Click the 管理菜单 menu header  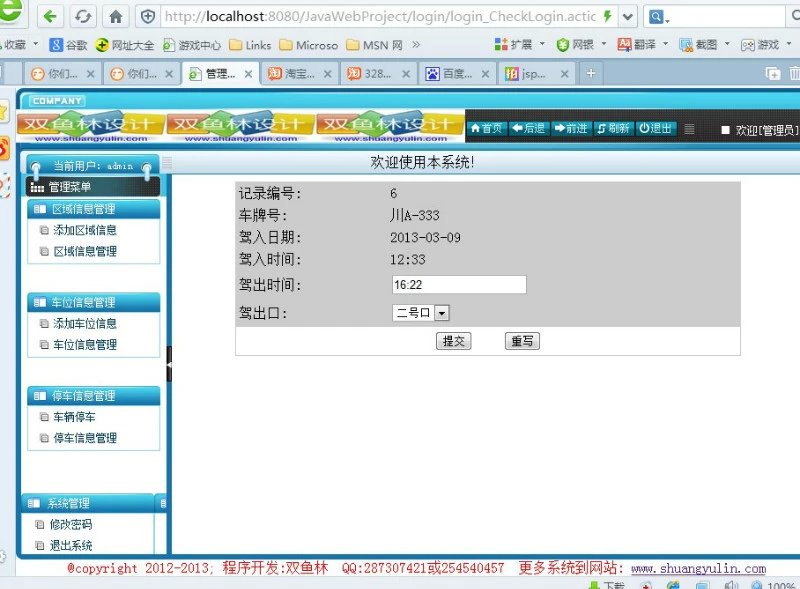point(92,187)
